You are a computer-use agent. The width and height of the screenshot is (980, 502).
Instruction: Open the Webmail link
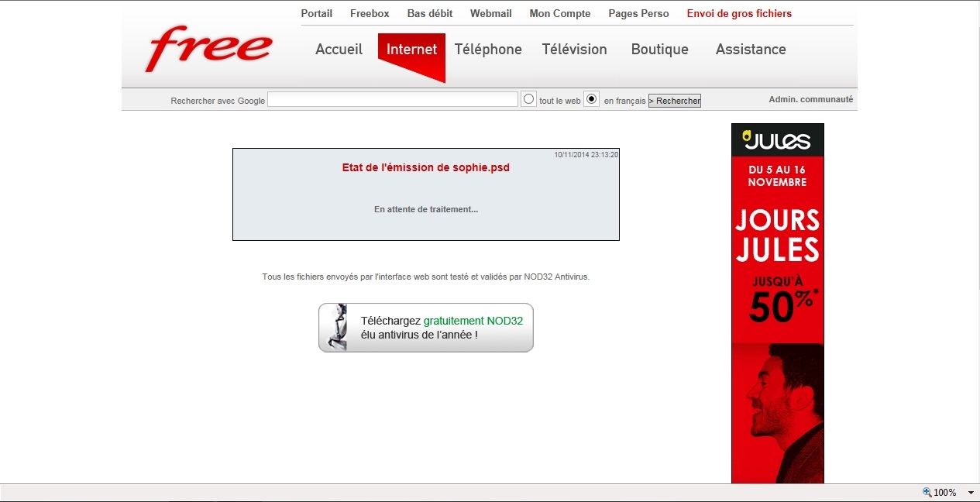click(490, 14)
